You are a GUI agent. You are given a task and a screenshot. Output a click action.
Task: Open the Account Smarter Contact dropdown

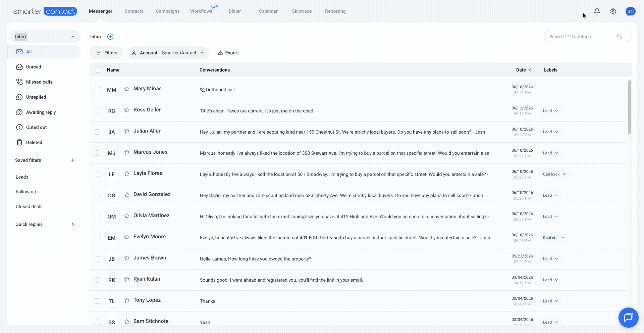point(168,53)
